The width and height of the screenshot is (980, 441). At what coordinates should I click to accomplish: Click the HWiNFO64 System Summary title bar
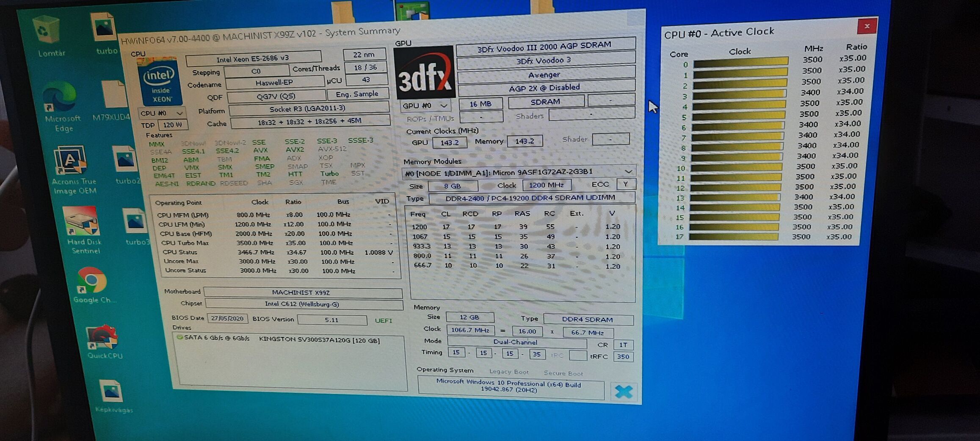click(x=261, y=36)
